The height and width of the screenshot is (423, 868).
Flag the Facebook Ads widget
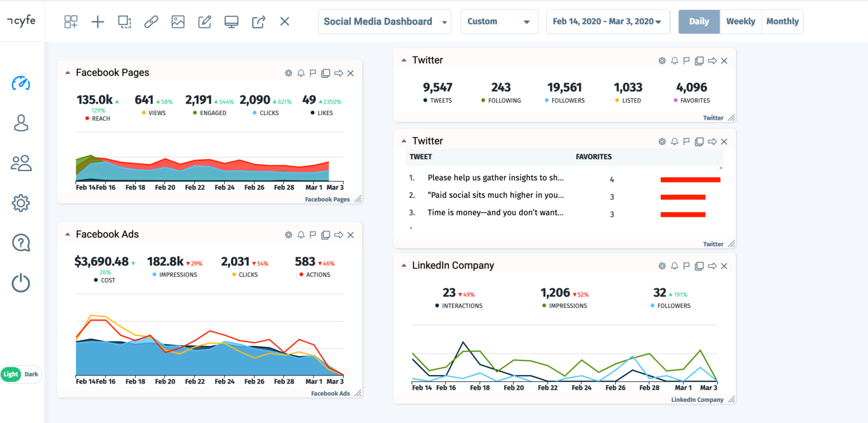pos(313,234)
